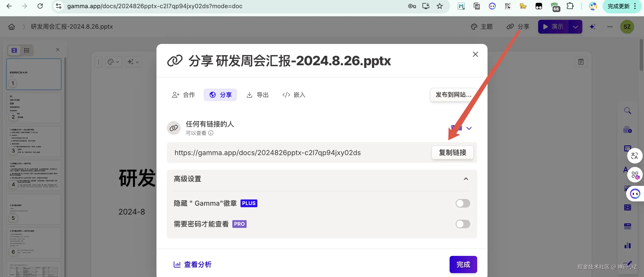Click the browser bookmark star icon
Screen dimensions: 644x277
click(439, 6)
